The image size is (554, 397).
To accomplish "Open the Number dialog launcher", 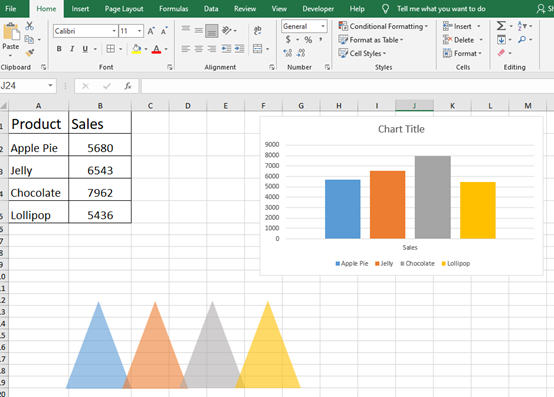I will tap(327, 67).
